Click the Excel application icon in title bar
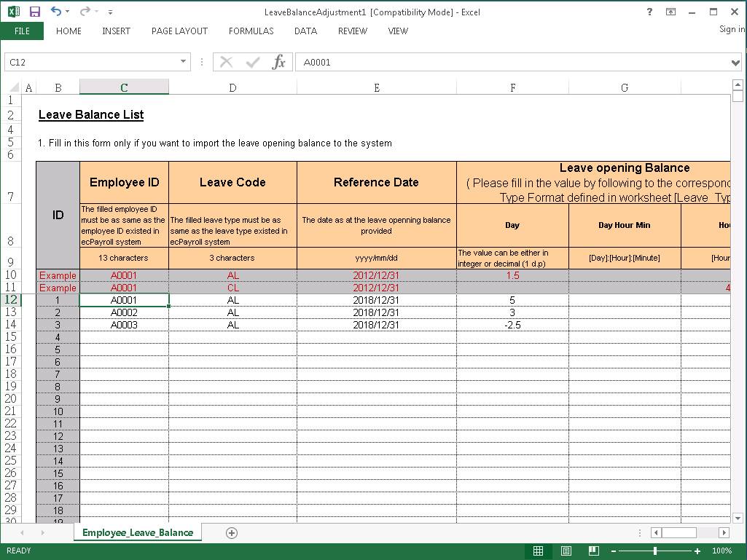Viewport: 747px width, 560px height. point(15,12)
